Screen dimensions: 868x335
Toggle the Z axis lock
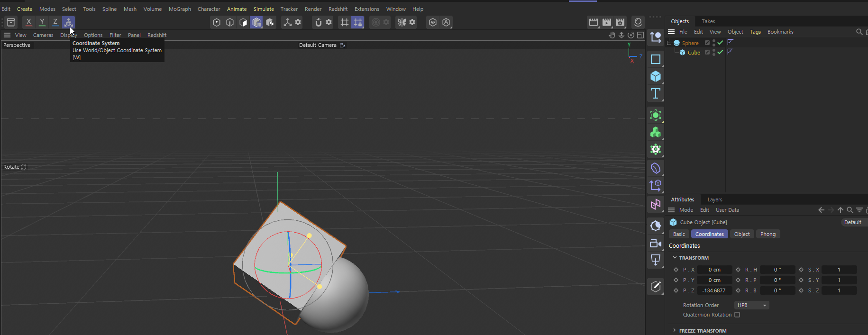pyautogui.click(x=55, y=22)
